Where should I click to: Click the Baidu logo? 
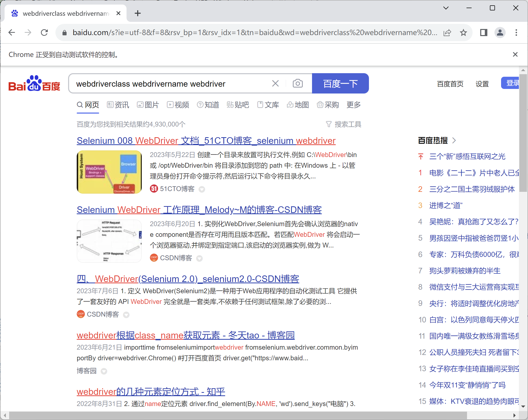pos(34,84)
